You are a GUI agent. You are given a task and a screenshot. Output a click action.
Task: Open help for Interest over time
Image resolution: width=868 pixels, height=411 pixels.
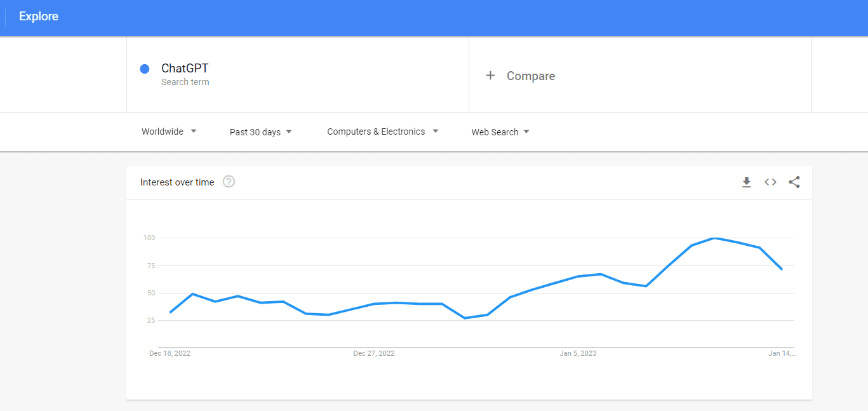[x=229, y=182]
